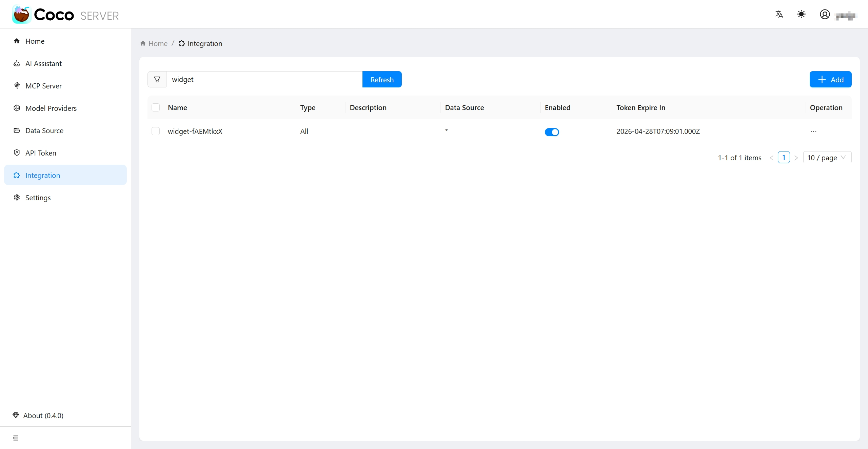Click the 2026-04-28T07:09:01.000Z expiry value

658,131
